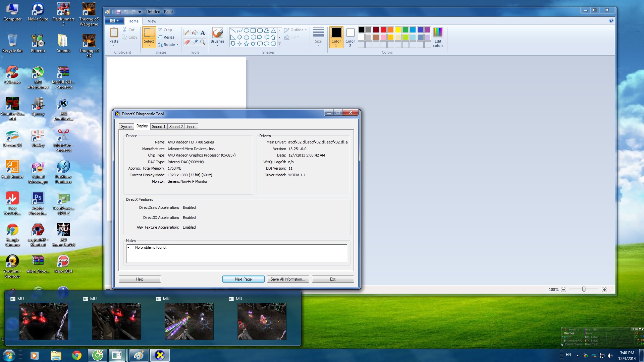Image resolution: width=644 pixels, height=362 pixels.
Task: Pick the yellow color in palette
Action: 398,30
